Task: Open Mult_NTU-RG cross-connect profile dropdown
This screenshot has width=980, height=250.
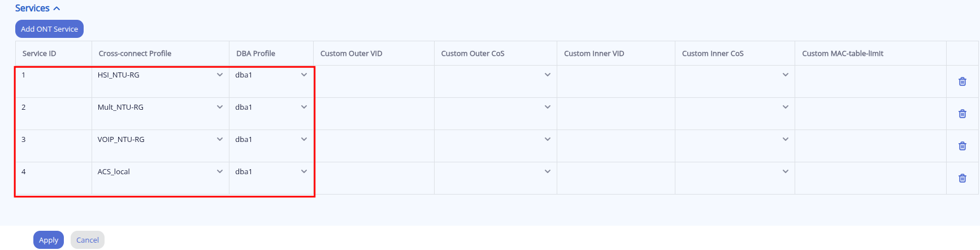Action: 160,107
